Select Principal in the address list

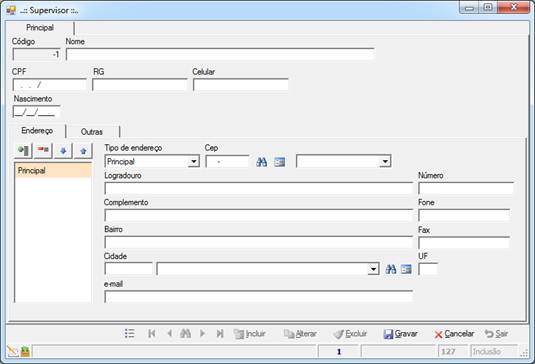[x=53, y=170]
